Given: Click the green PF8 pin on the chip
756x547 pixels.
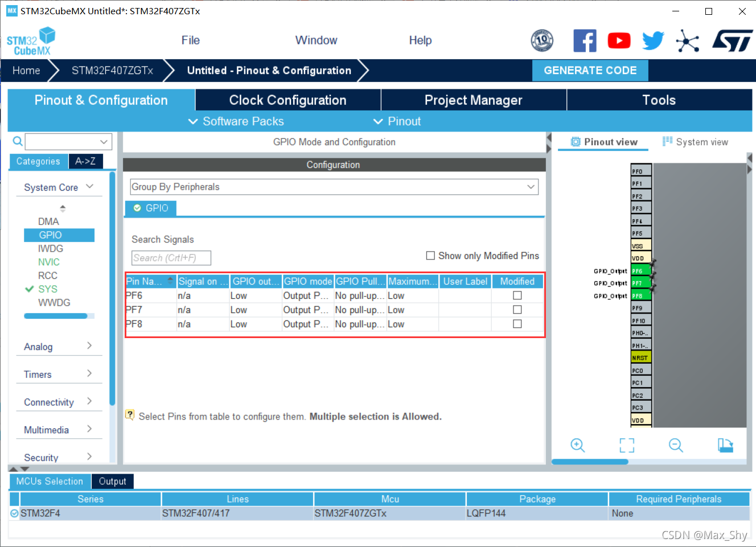Looking at the screenshot, I should (640, 295).
